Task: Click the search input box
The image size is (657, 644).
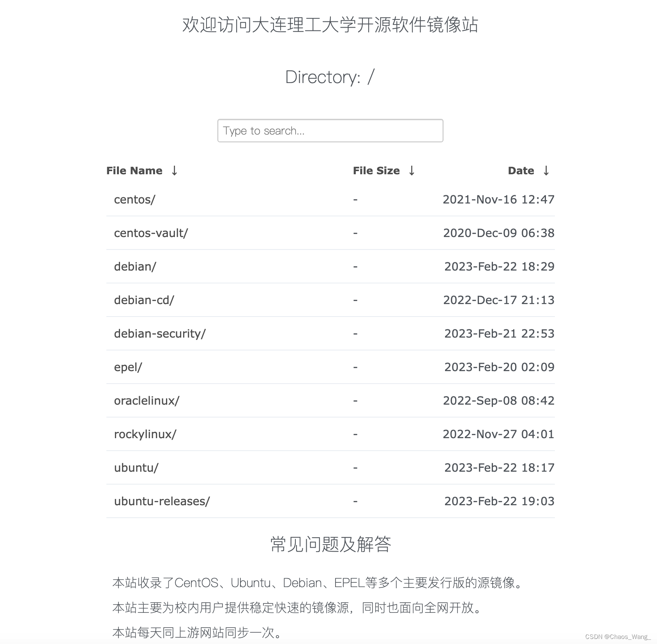Action: (330, 130)
